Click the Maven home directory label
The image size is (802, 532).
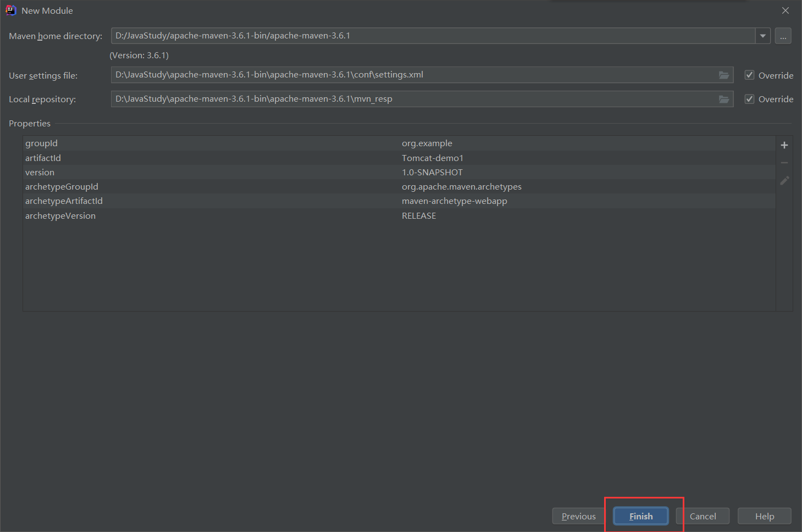pyautogui.click(x=56, y=36)
